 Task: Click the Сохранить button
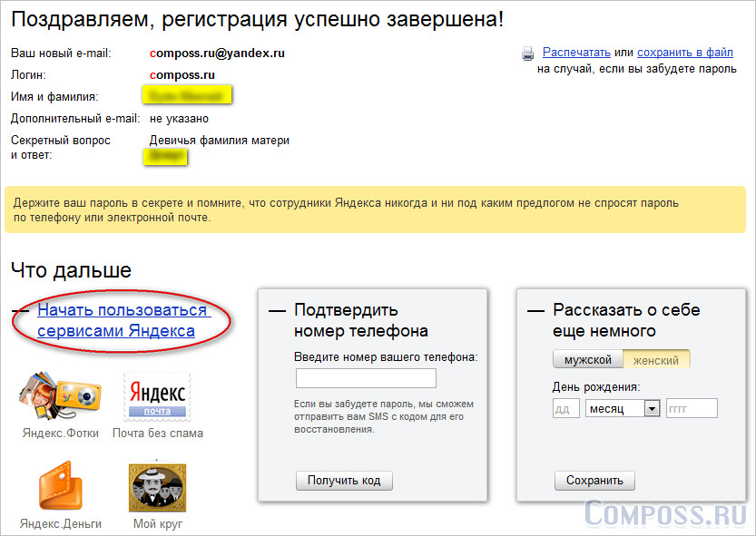(594, 481)
